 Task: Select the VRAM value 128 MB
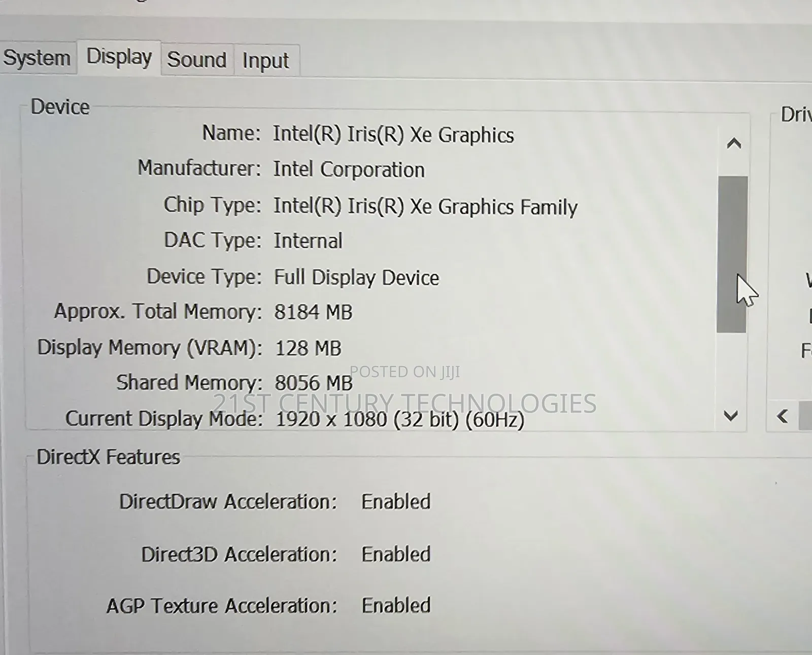tap(308, 348)
